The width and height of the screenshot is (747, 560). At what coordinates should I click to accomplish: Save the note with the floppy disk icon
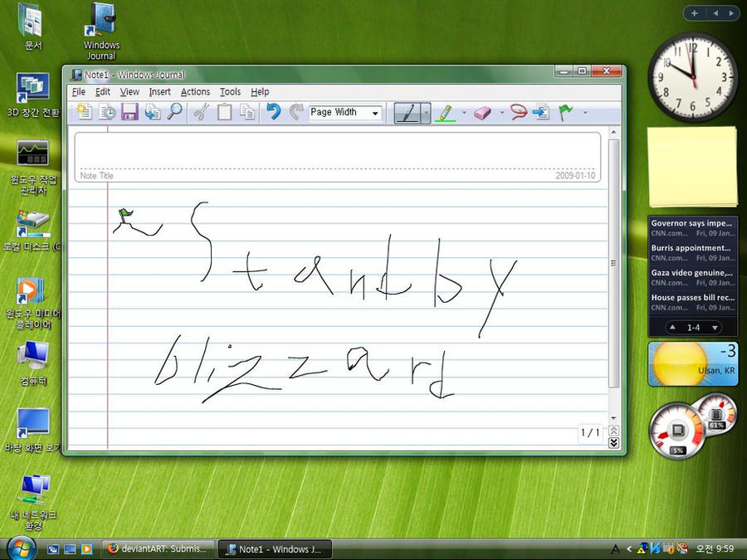tap(129, 112)
